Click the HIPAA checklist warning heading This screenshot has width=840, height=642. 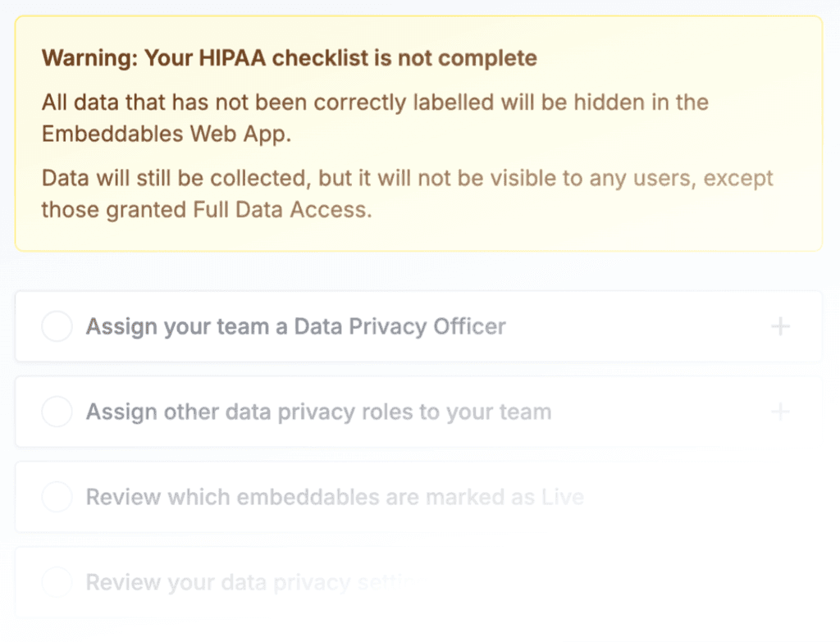(x=290, y=58)
